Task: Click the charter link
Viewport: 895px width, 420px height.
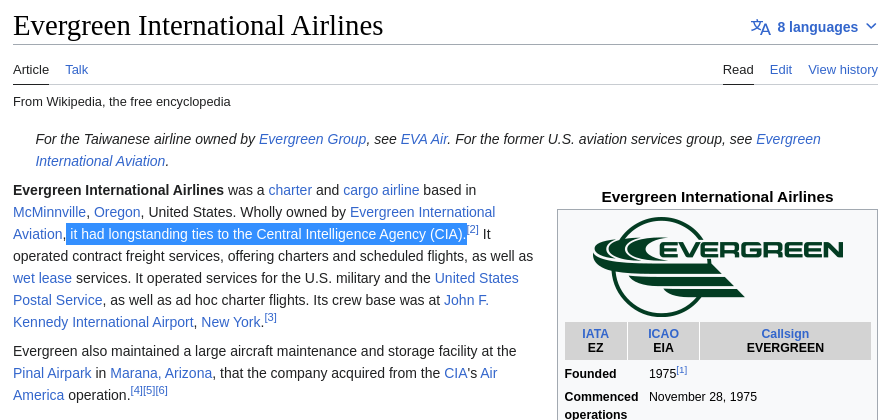Action: 290,190
